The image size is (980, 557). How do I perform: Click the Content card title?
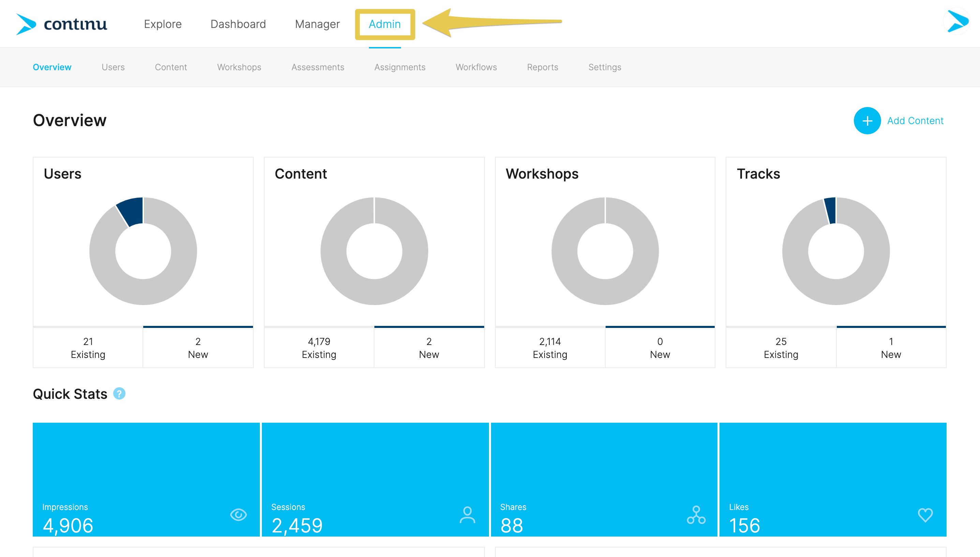pyautogui.click(x=301, y=174)
